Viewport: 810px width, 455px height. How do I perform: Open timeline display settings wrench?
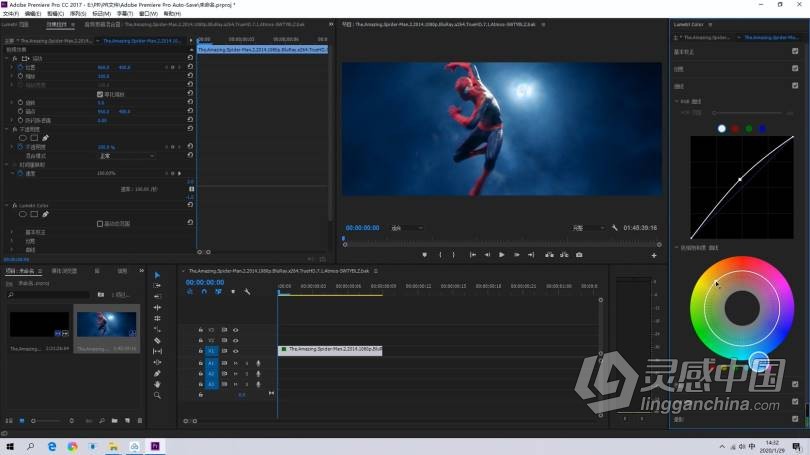tap(247, 292)
